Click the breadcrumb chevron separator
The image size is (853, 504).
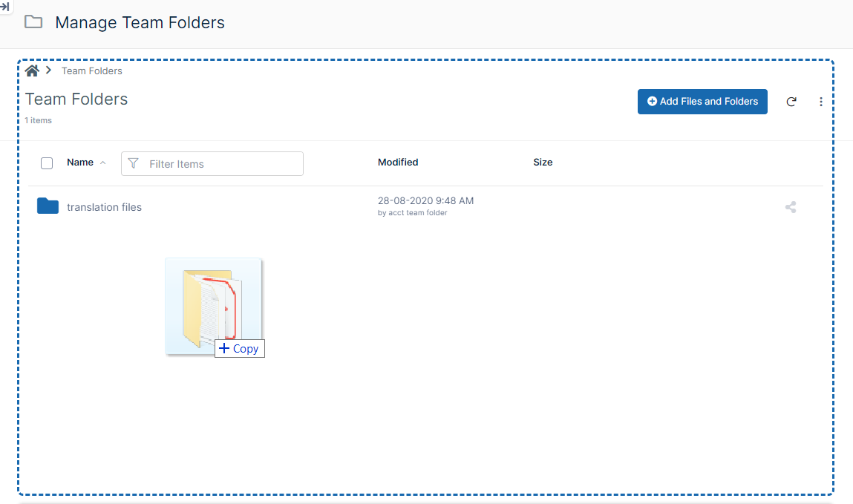point(48,71)
